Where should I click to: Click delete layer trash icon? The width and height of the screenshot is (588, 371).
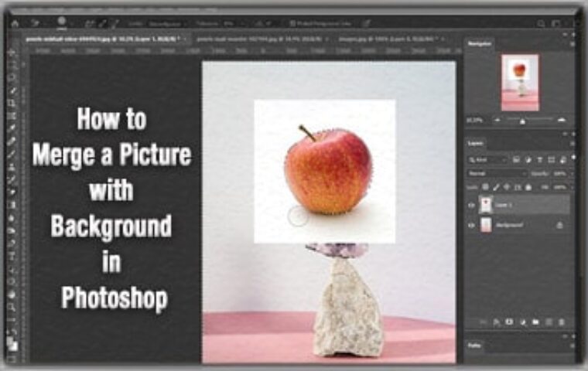562,322
